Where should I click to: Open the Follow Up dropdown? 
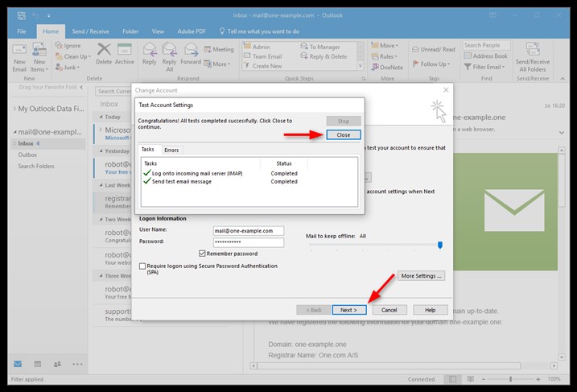click(x=431, y=64)
